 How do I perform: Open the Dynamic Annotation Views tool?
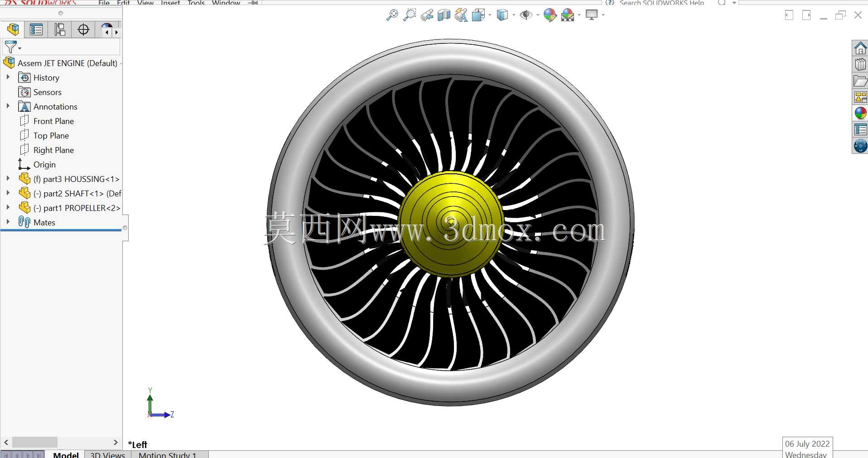tap(461, 15)
